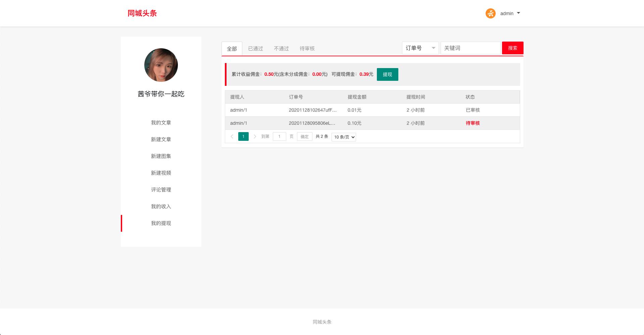This screenshot has height=335, width=644.
Task: Go to previous page arrow in pagination
Action: pos(232,136)
